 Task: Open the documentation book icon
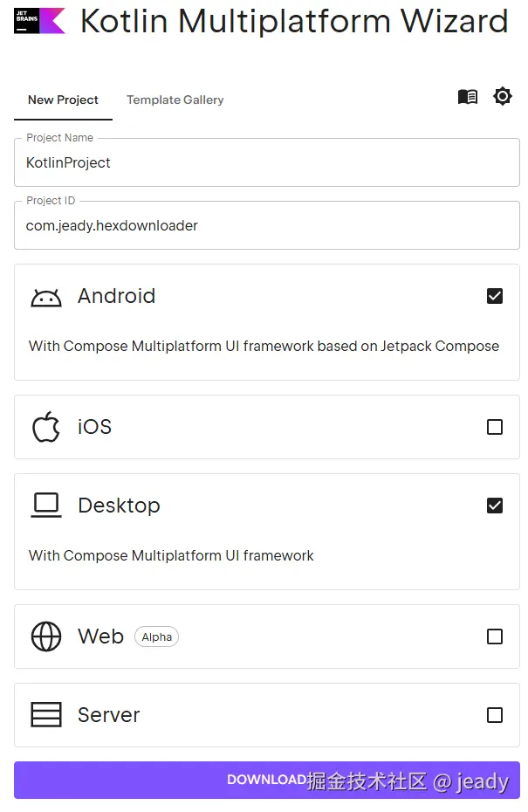click(468, 97)
